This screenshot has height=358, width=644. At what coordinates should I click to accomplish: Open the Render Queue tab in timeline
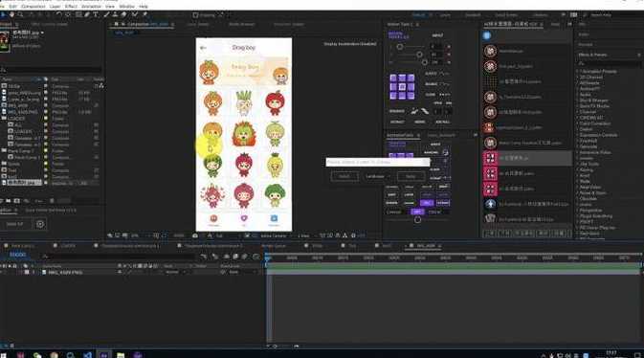[274, 246]
